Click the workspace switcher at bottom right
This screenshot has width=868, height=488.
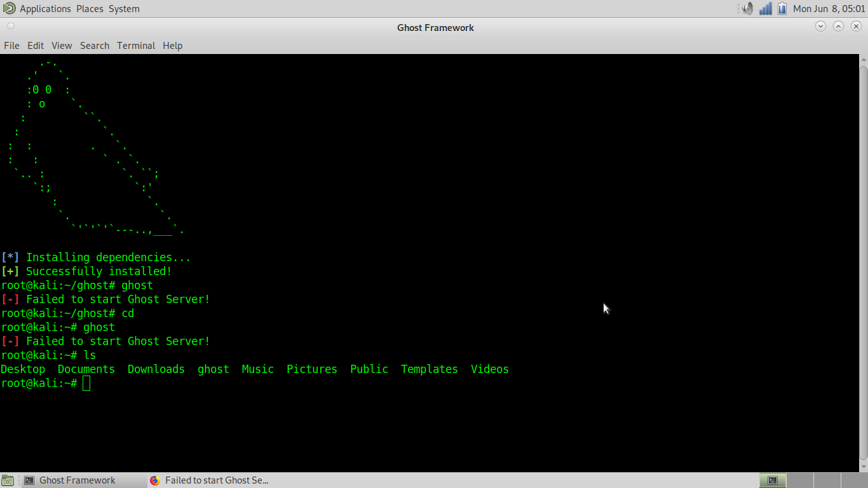(x=772, y=480)
